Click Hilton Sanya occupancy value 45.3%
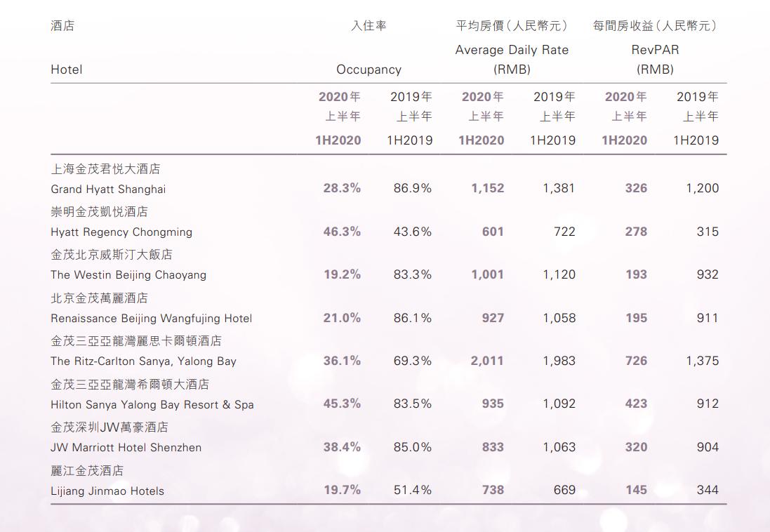The width and height of the screenshot is (770, 532). pos(342,404)
